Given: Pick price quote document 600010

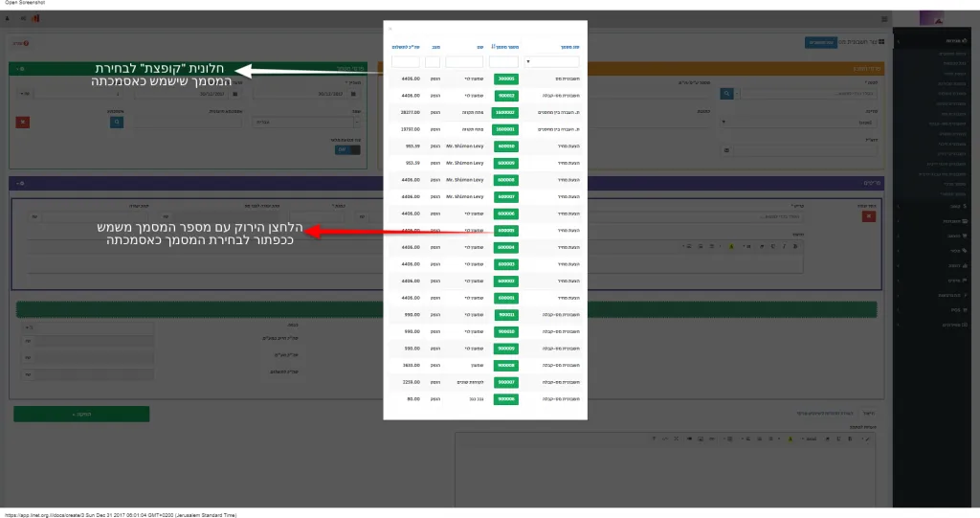Looking at the screenshot, I should click(x=505, y=146).
